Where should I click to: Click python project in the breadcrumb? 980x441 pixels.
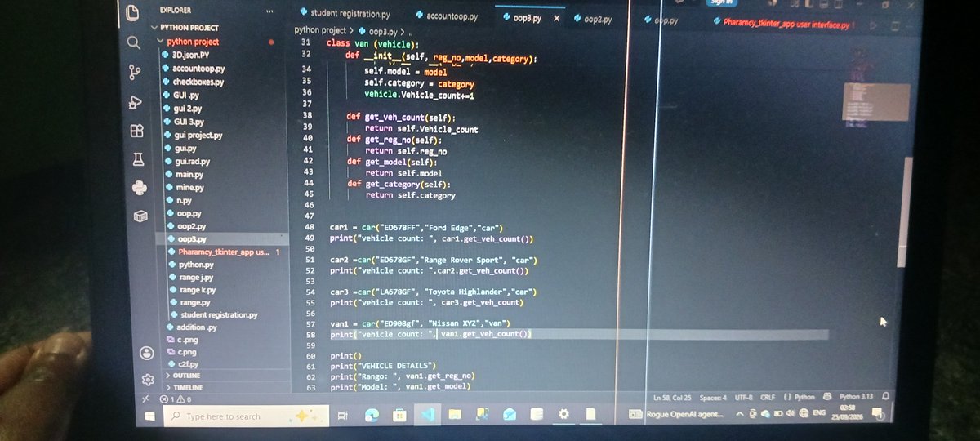click(321, 29)
